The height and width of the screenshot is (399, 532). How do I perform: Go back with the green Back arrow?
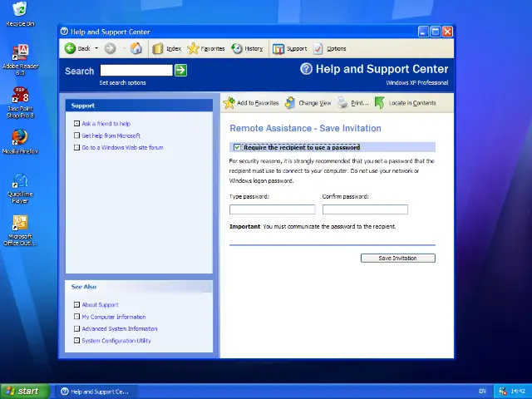pyautogui.click(x=70, y=48)
